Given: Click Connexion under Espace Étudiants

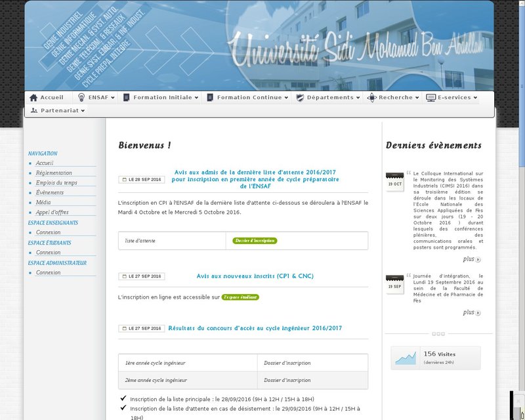Looking at the screenshot, I should click(x=48, y=252).
